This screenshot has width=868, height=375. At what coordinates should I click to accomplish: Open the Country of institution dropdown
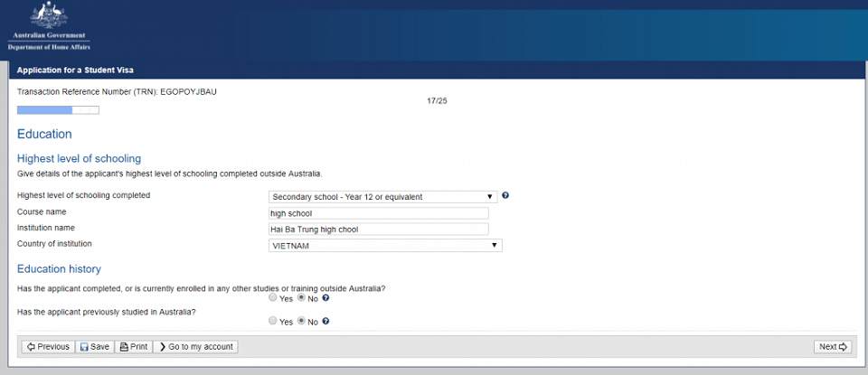[x=384, y=245]
